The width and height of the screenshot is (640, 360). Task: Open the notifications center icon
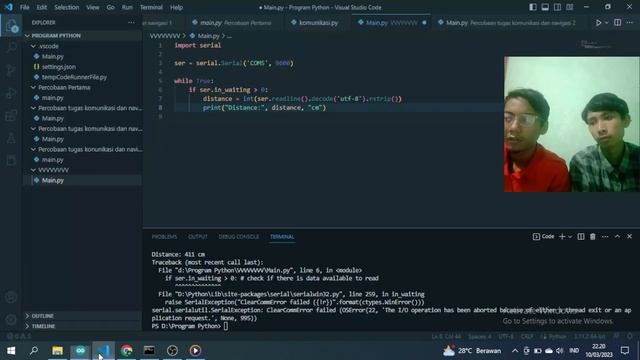tap(625, 351)
